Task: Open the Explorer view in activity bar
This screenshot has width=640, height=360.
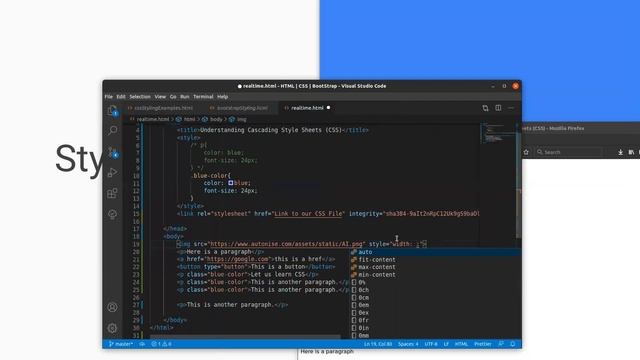Action: [112, 111]
